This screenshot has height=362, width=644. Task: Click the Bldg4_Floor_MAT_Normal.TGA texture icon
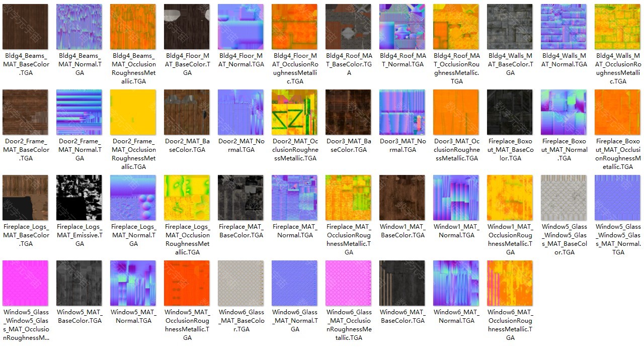240,27
